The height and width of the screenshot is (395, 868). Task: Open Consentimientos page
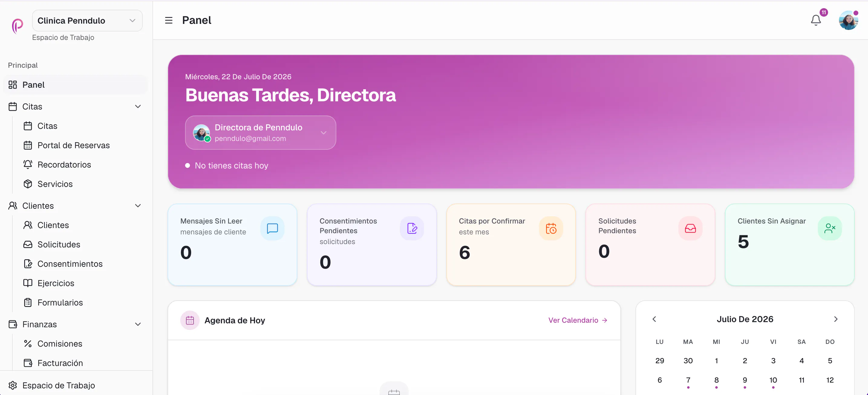point(83,264)
